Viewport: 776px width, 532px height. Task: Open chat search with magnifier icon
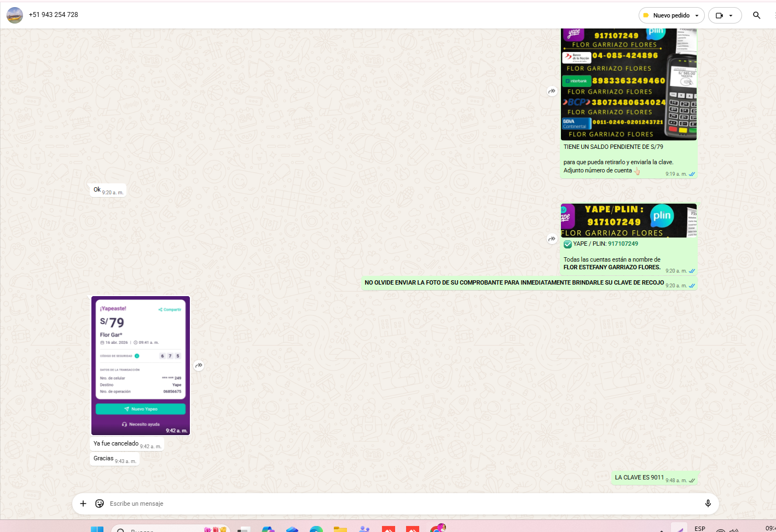[x=756, y=15]
